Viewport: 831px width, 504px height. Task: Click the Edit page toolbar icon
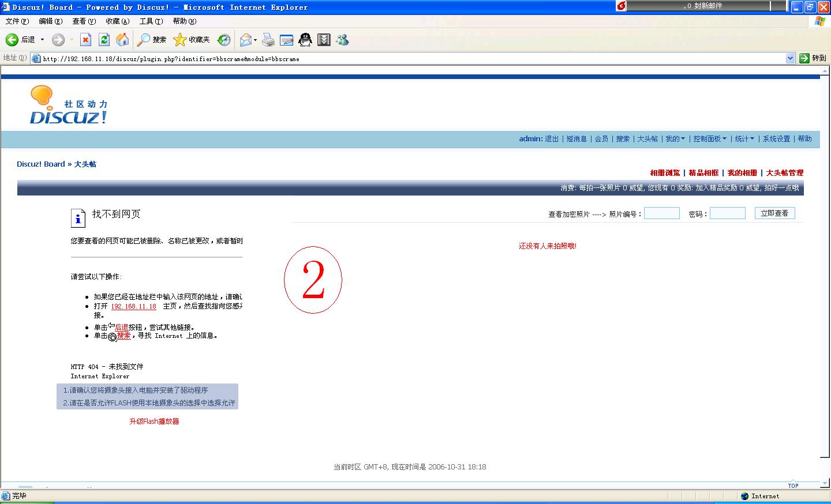coord(286,40)
